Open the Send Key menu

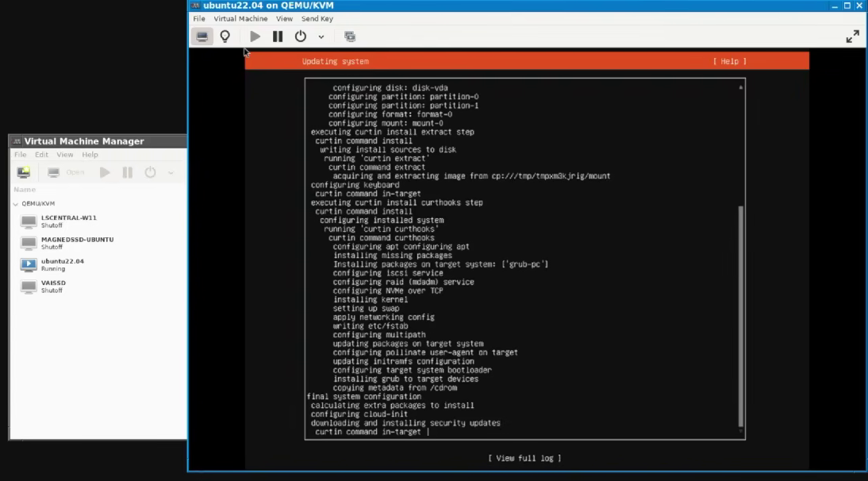(x=317, y=18)
